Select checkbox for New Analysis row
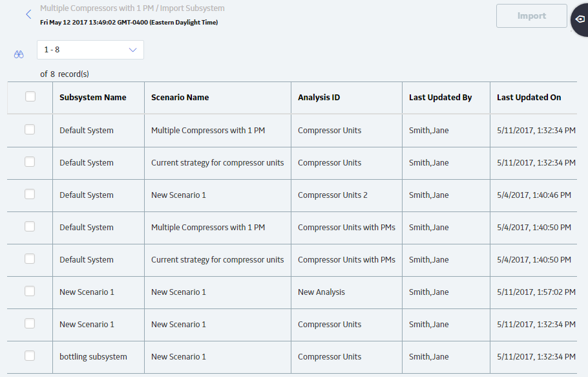 pyautogui.click(x=30, y=291)
